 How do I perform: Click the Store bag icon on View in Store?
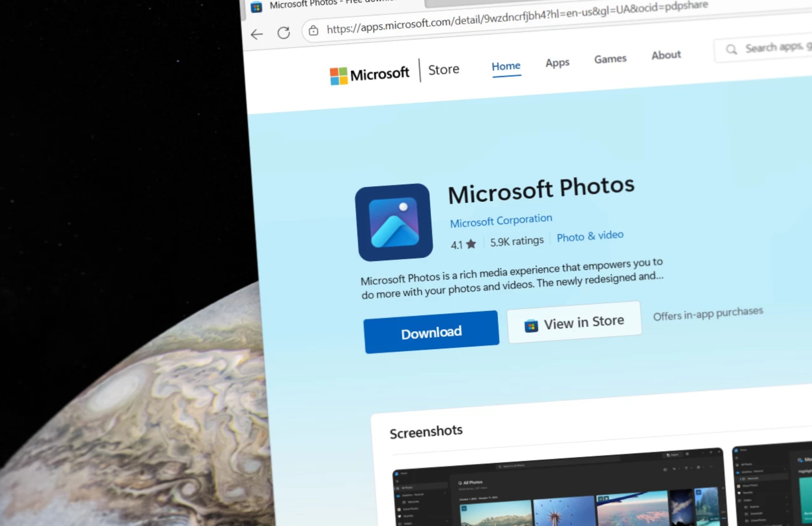[531, 326]
